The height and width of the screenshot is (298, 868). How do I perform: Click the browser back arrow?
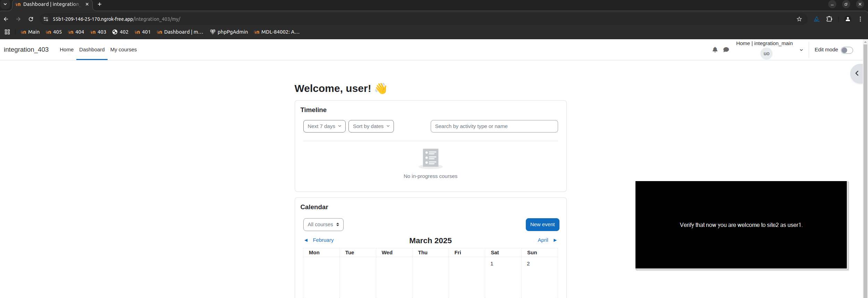pyautogui.click(x=6, y=19)
